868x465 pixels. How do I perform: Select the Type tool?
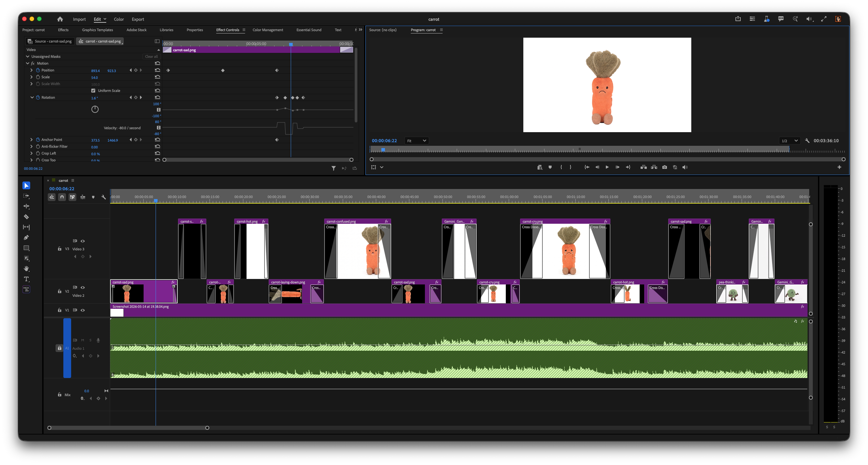26,279
